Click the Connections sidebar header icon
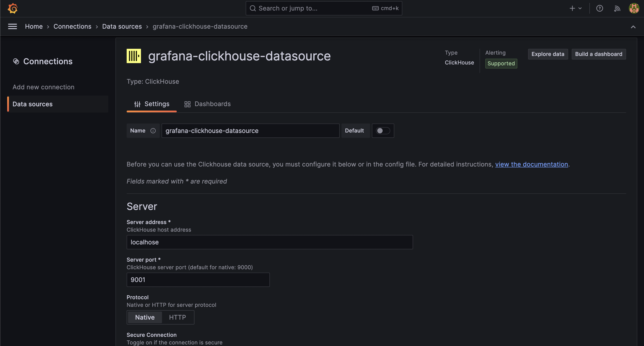This screenshot has height=346, width=644. point(16,61)
